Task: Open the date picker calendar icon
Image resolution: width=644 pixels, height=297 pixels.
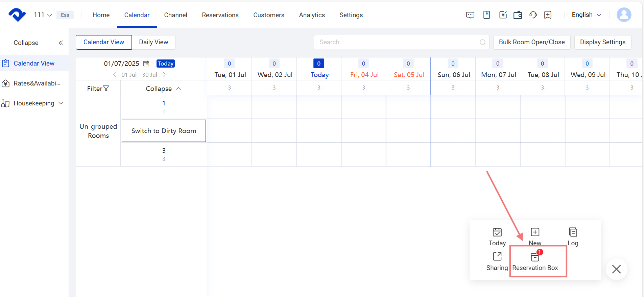Action: pyautogui.click(x=146, y=64)
